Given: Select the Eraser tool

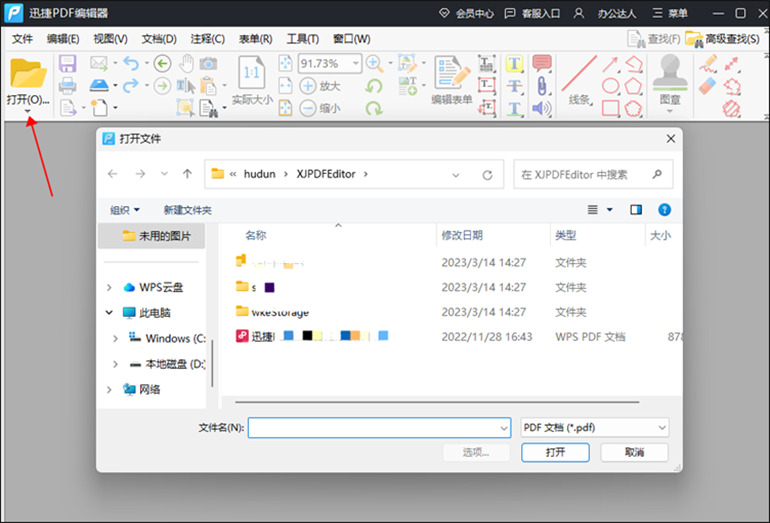Looking at the screenshot, I should pyautogui.click(x=708, y=86).
